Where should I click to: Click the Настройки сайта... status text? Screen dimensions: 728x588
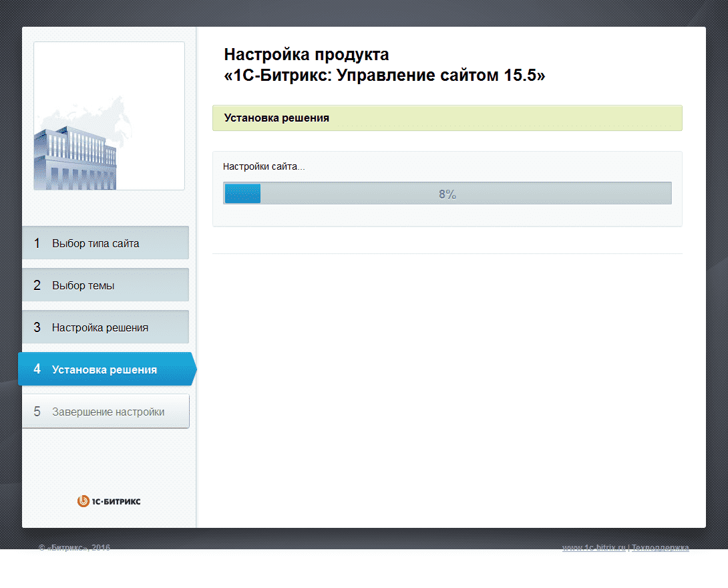pyautogui.click(x=264, y=166)
